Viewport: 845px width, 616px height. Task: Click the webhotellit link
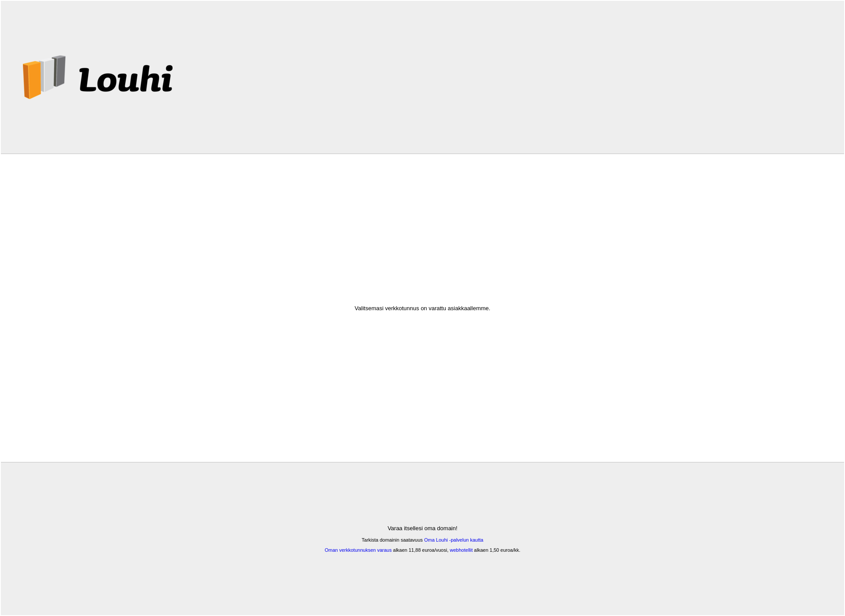[x=461, y=550]
